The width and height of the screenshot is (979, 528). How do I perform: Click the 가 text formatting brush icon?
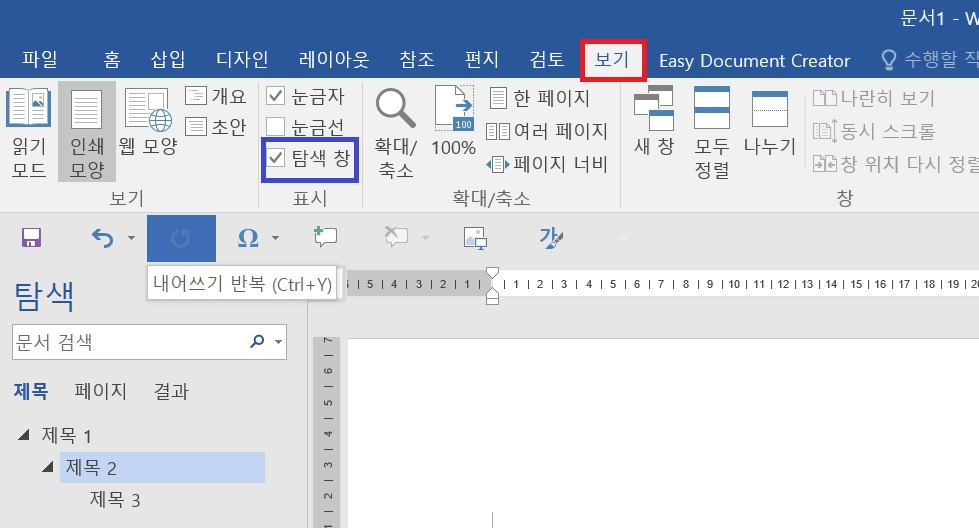(551, 238)
